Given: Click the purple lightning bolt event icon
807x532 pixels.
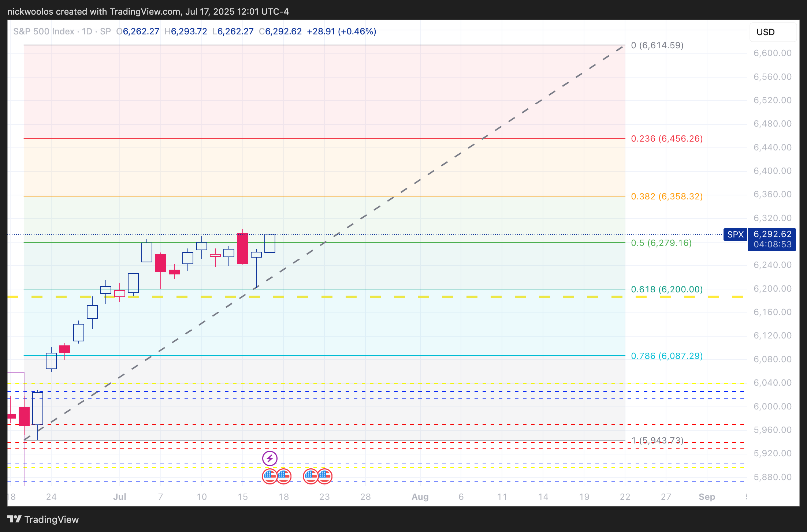Looking at the screenshot, I should [270, 458].
